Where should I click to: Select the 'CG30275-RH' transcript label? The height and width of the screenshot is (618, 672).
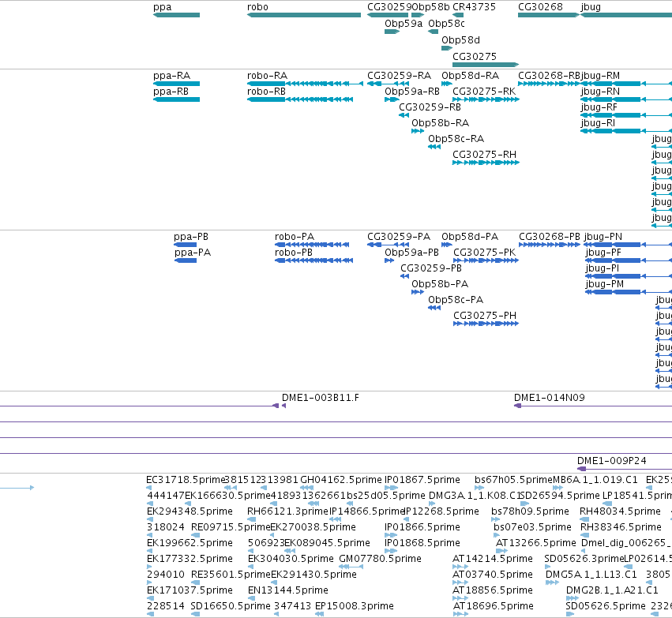(x=484, y=155)
